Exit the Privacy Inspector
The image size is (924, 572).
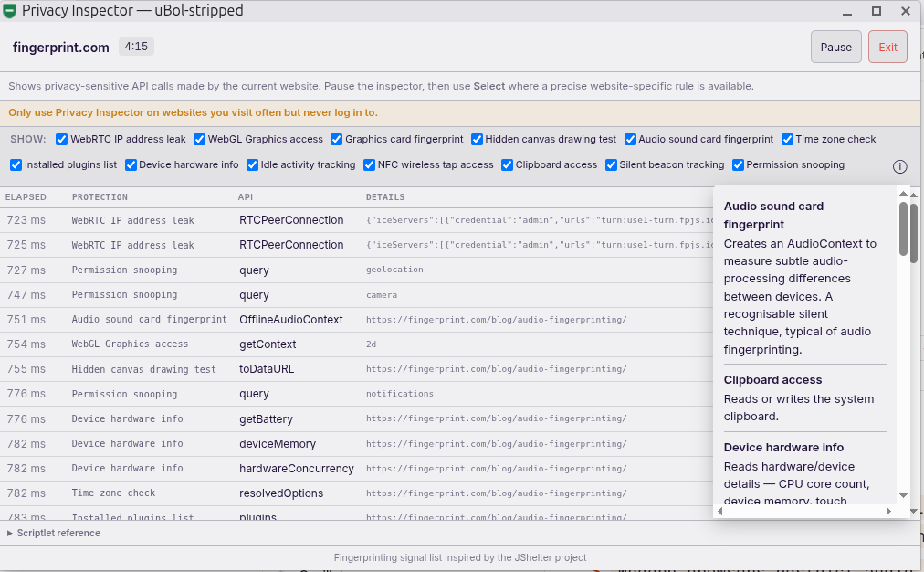click(x=887, y=48)
